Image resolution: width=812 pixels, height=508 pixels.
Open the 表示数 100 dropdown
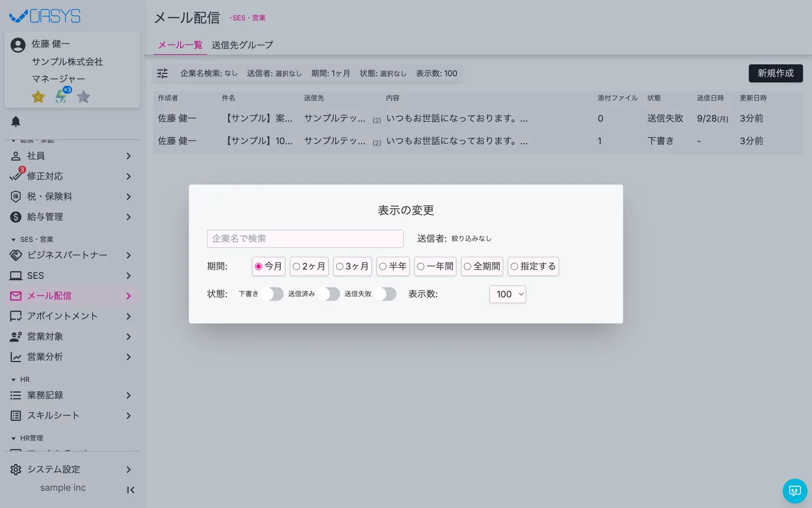[x=507, y=294]
